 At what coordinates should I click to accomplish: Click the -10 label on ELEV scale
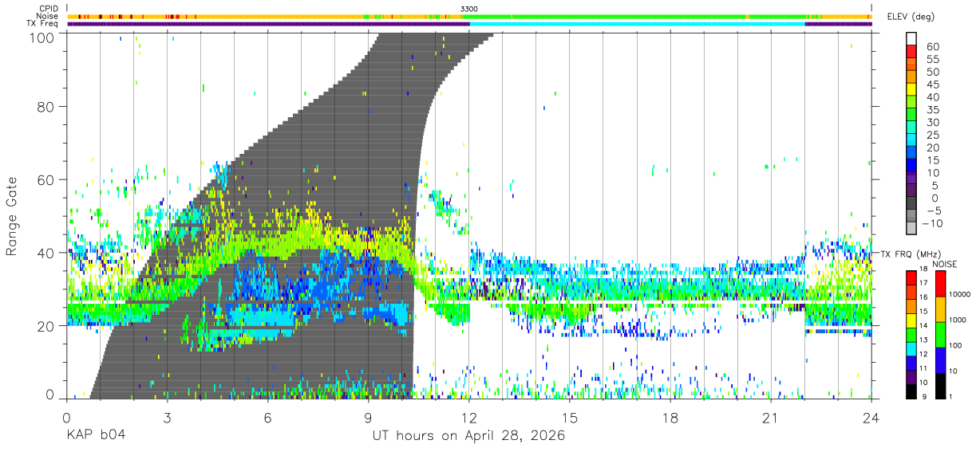tap(931, 223)
